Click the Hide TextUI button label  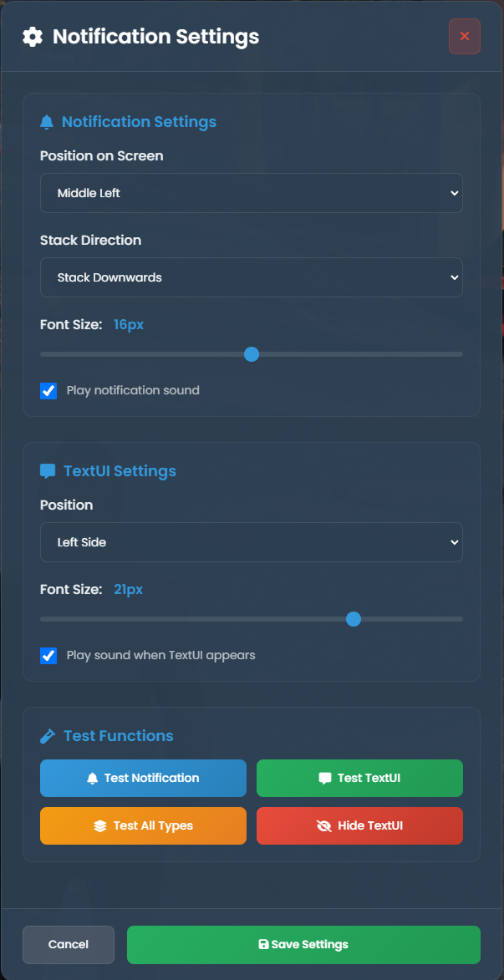coord(370,825)
